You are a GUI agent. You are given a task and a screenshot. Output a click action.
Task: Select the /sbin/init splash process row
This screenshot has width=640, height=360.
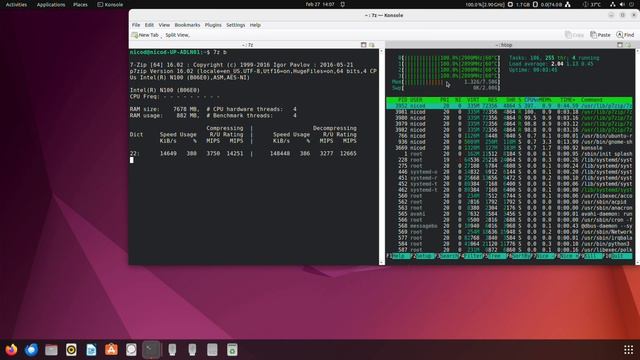coord(509,154)
